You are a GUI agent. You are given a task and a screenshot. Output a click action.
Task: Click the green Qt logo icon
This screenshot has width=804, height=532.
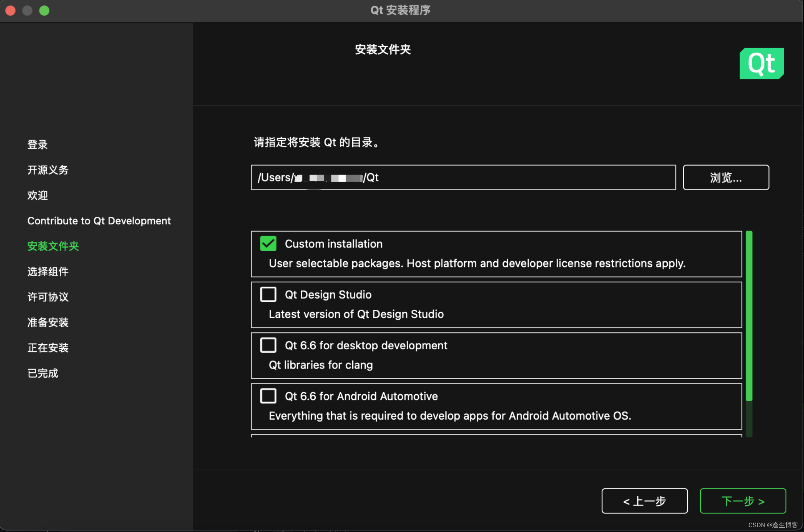point(761,63)
